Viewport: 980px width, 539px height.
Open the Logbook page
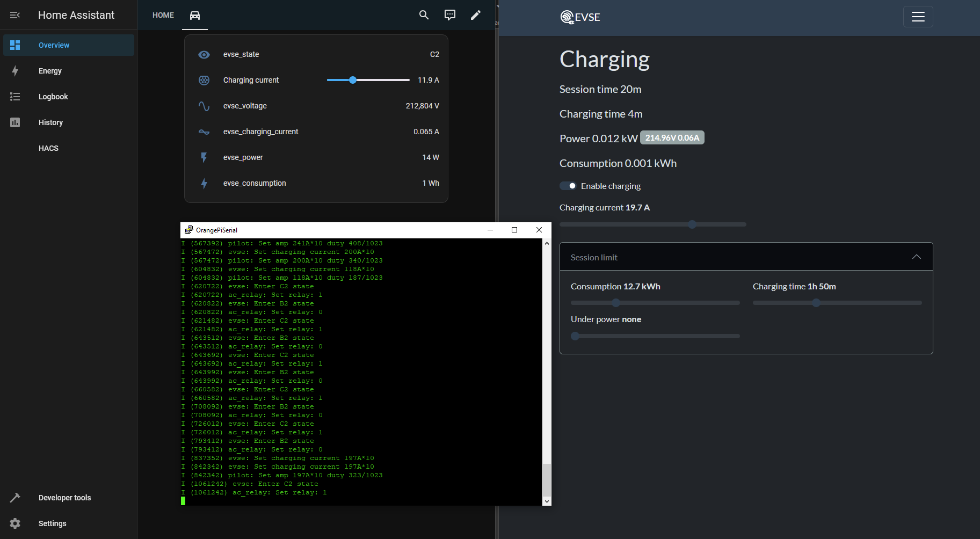53,97
